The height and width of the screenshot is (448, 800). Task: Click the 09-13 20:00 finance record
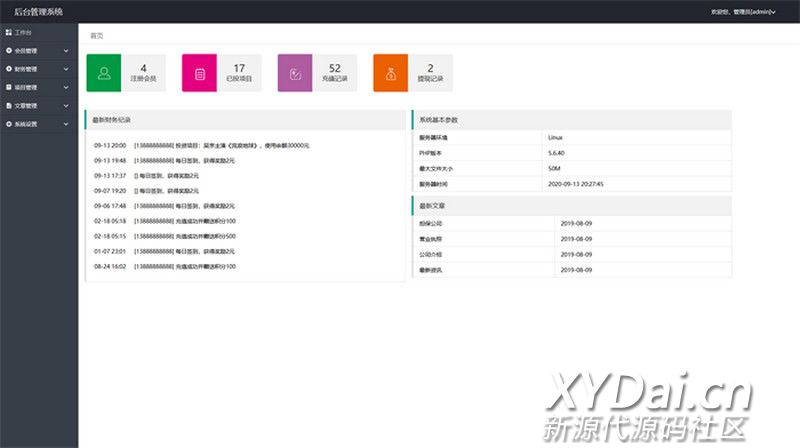pyautogui.click(x=202, y=145)
